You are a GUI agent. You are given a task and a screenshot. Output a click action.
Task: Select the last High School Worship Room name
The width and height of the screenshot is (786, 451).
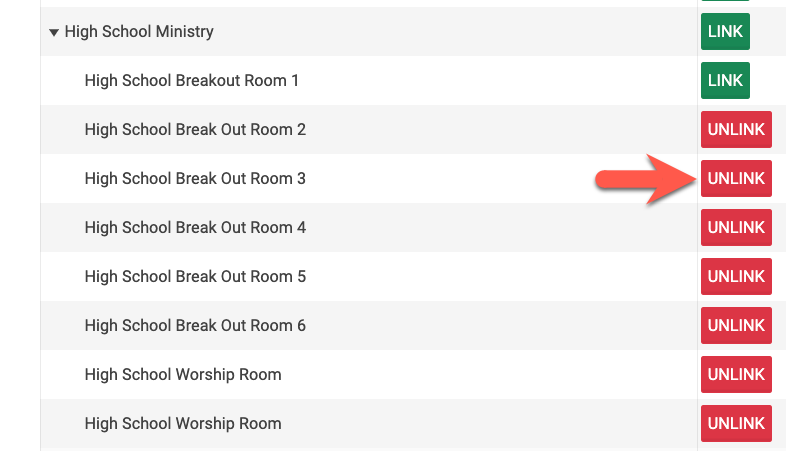183,423
